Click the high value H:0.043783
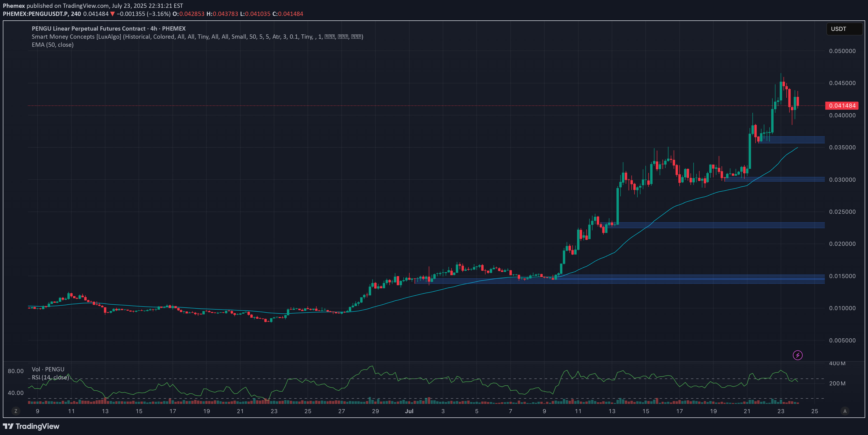The image size is (868, 435). pos(222,14)
